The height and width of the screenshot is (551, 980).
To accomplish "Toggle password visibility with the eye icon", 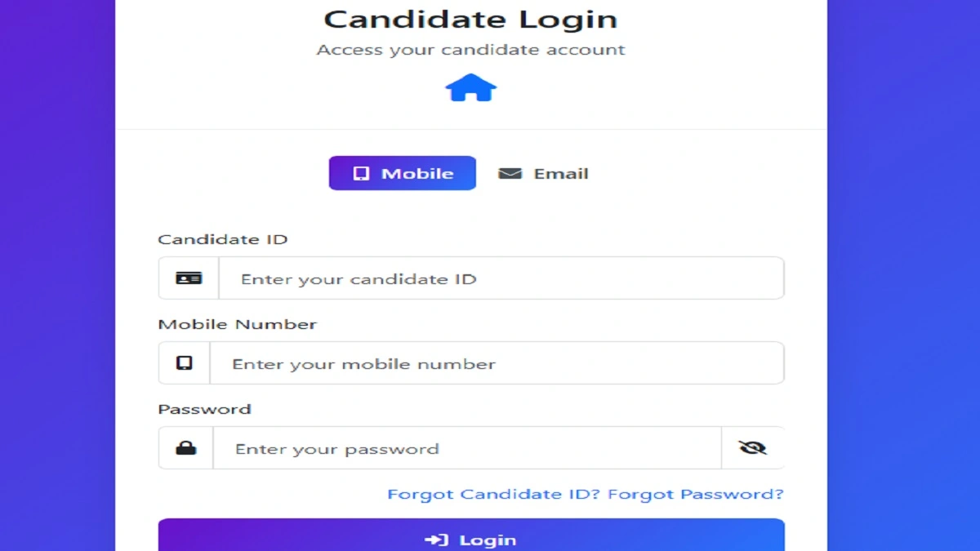I will 752,447.
